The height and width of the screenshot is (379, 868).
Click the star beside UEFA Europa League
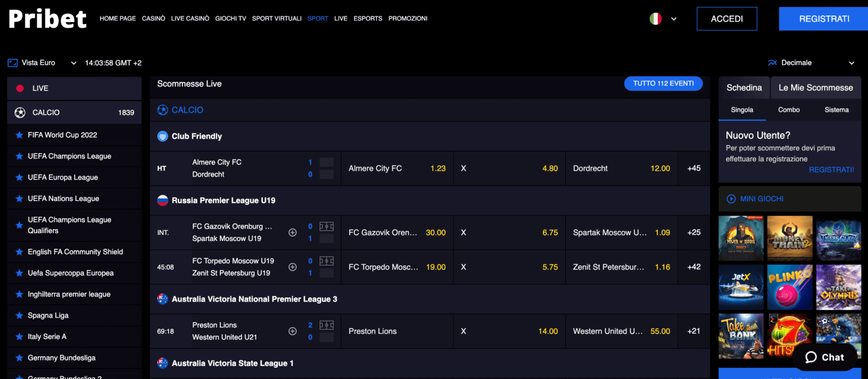click(x=19, y=178)
